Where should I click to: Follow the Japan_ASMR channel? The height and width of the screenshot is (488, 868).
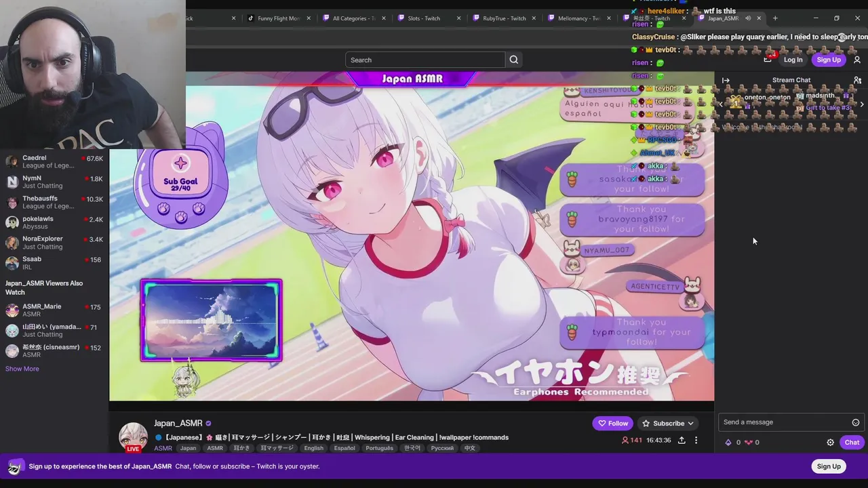[612, 423]
